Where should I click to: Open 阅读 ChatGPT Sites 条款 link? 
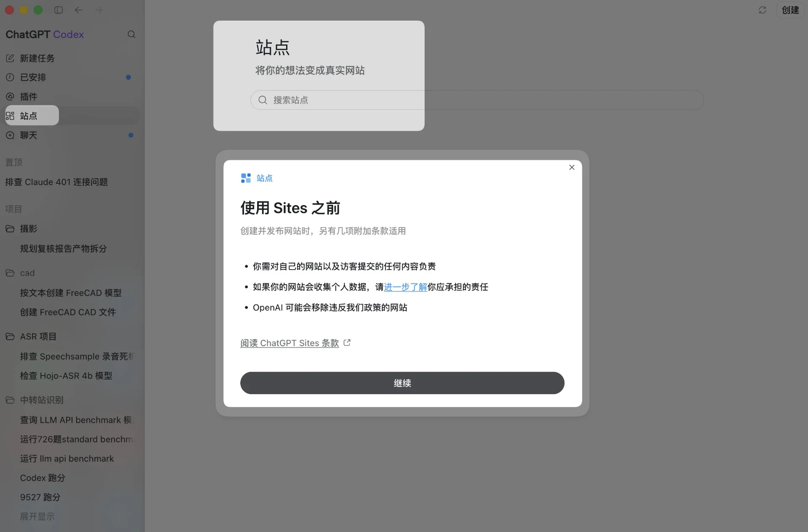290,343
